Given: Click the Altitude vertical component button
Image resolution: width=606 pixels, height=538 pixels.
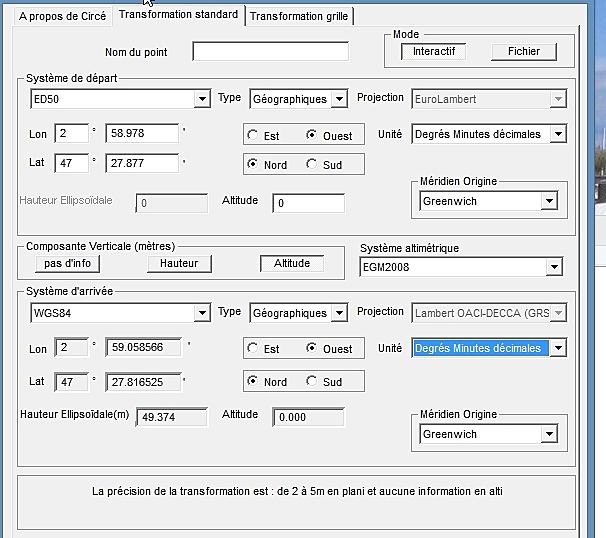Looking at the screenshot, I should (x=292, y=264).
